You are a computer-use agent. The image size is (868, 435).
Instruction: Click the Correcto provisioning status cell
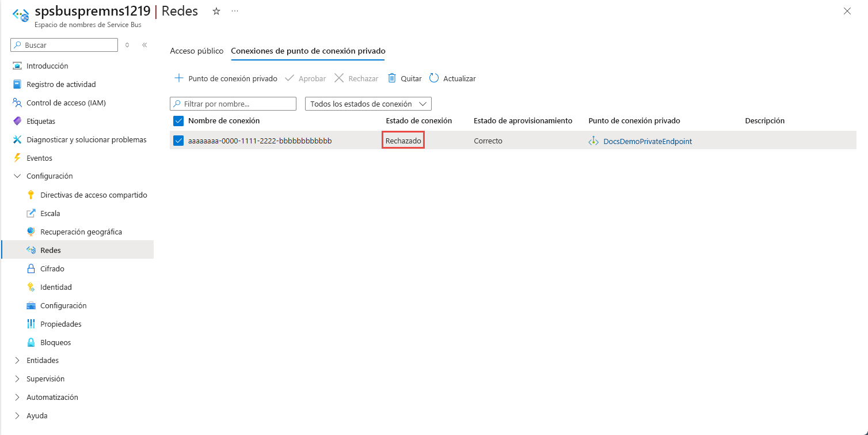pos(488,141)
